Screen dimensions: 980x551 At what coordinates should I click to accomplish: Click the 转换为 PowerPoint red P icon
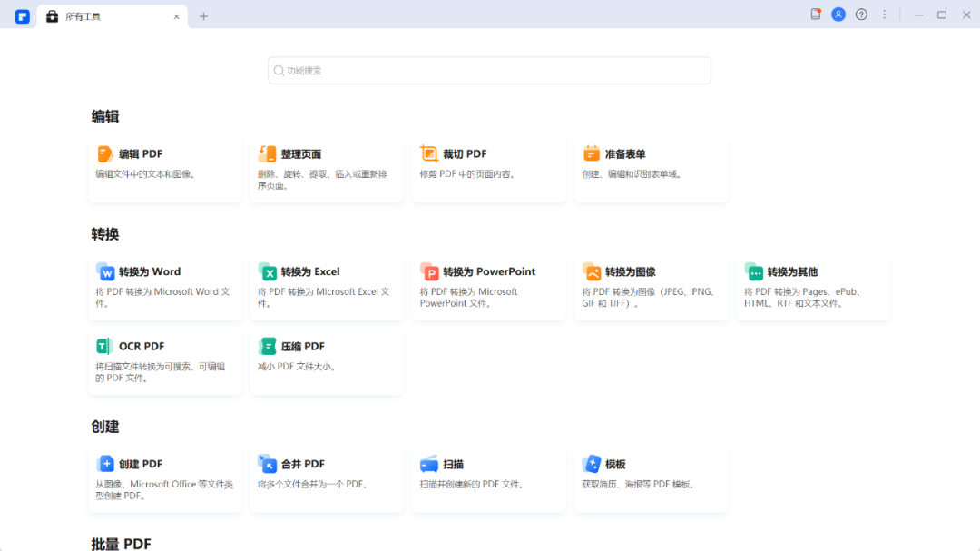tap(429, 271)
